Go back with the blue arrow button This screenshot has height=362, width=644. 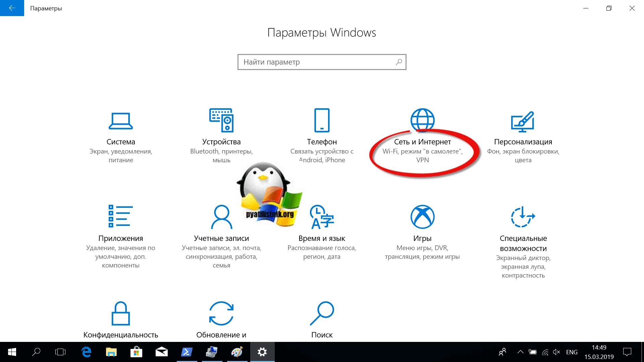pyautogui.click(x=12, y=8)
